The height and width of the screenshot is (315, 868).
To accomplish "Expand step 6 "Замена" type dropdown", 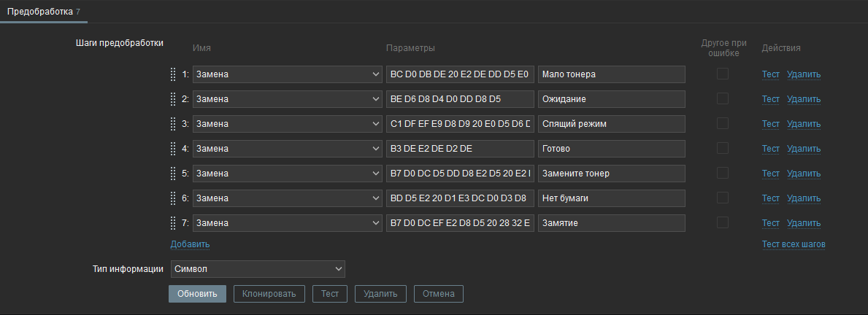I will pyautogui.click(x=287, y=198).
